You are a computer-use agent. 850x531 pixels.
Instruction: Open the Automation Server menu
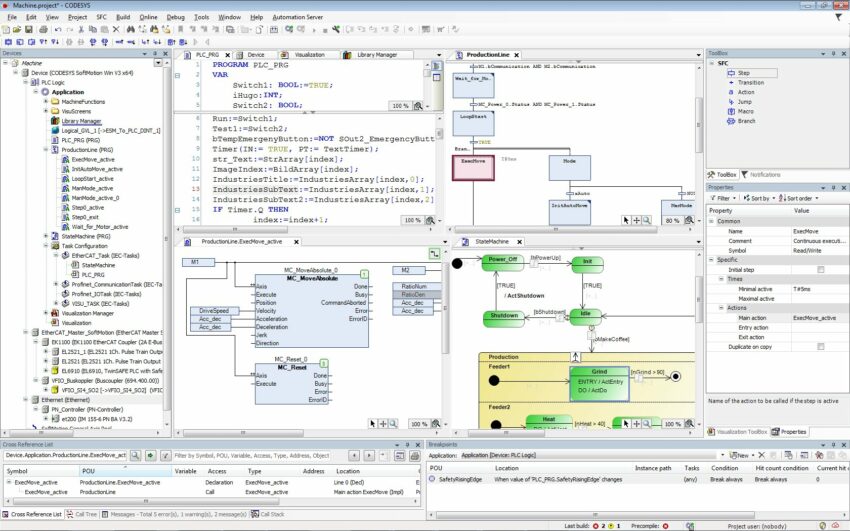(x=298, y=17)
